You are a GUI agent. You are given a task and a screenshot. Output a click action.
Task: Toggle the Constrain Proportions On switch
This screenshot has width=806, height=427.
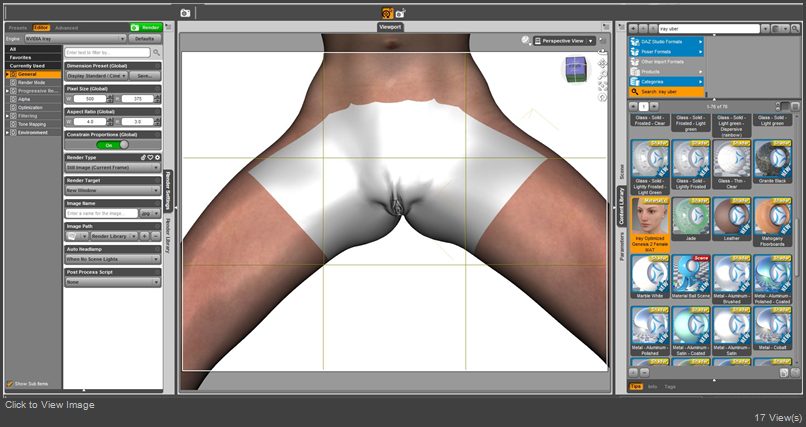tap(113, 145)
